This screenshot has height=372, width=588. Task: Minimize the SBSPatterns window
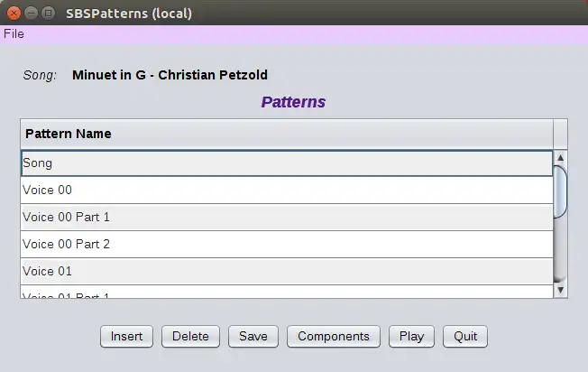tap(32, 14)
